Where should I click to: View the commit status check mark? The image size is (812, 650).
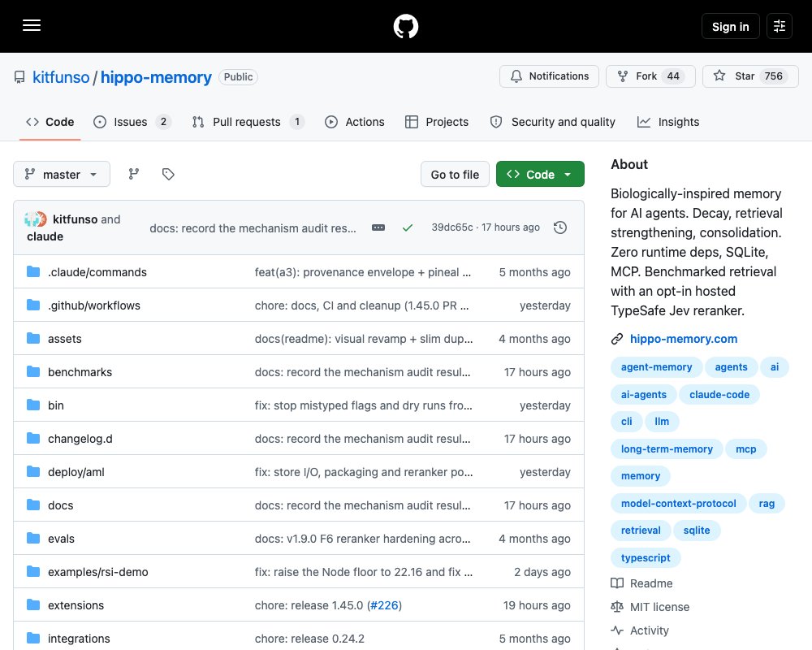pos(408,227)
